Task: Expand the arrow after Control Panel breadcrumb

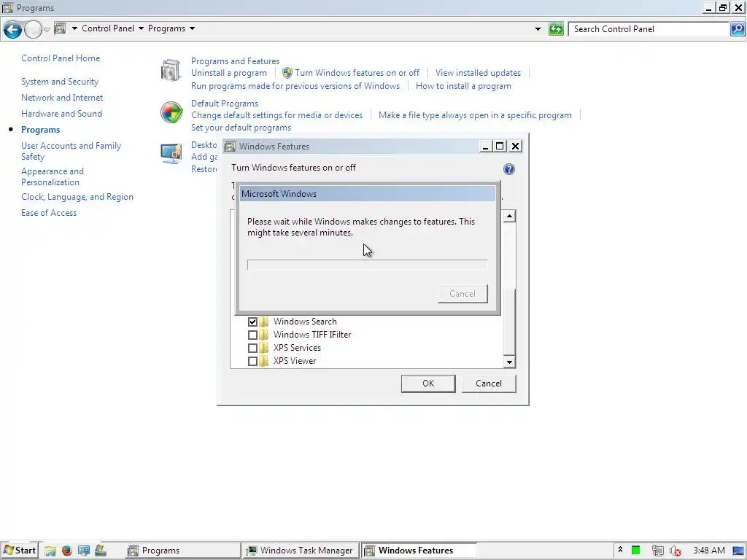Action: (x=141, y=28)
